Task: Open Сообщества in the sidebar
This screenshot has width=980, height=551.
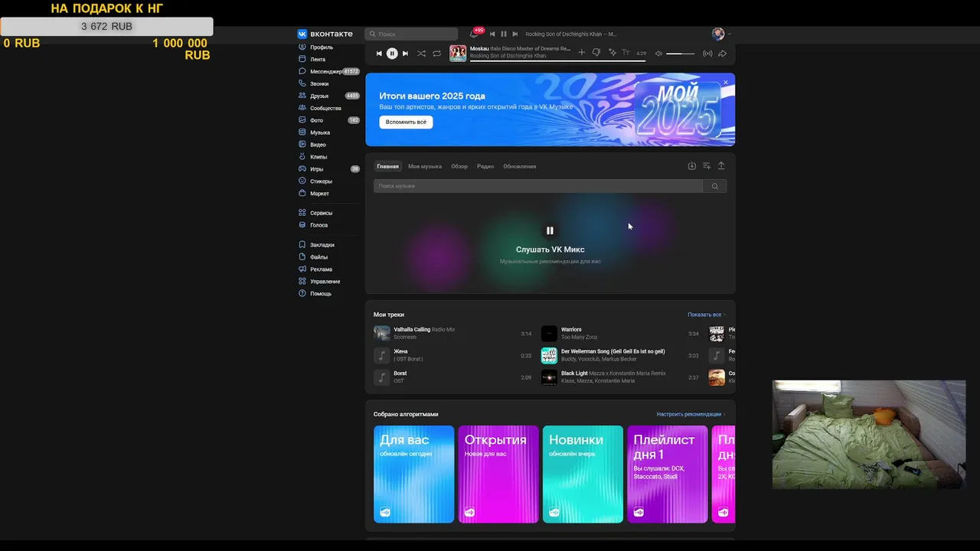Action: [x=325, y=108]
